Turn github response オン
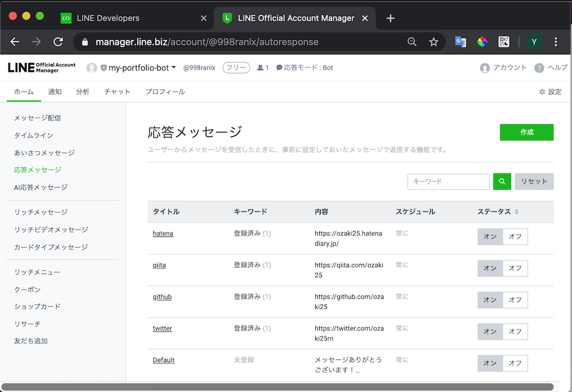Image resolution: width=572 pixels, height=392 pixels. coord(490,300)
